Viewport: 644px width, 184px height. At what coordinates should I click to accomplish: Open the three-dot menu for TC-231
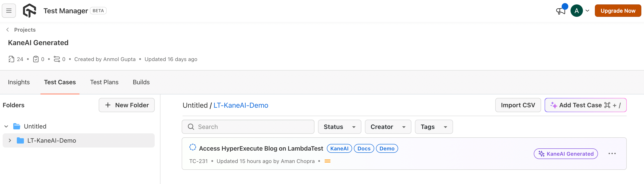coord(612,153)
